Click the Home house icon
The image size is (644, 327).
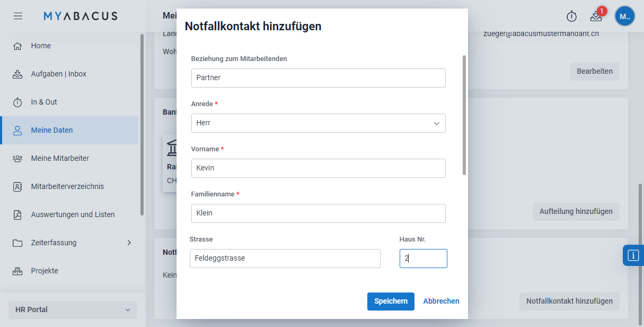(x=17, y=46)
